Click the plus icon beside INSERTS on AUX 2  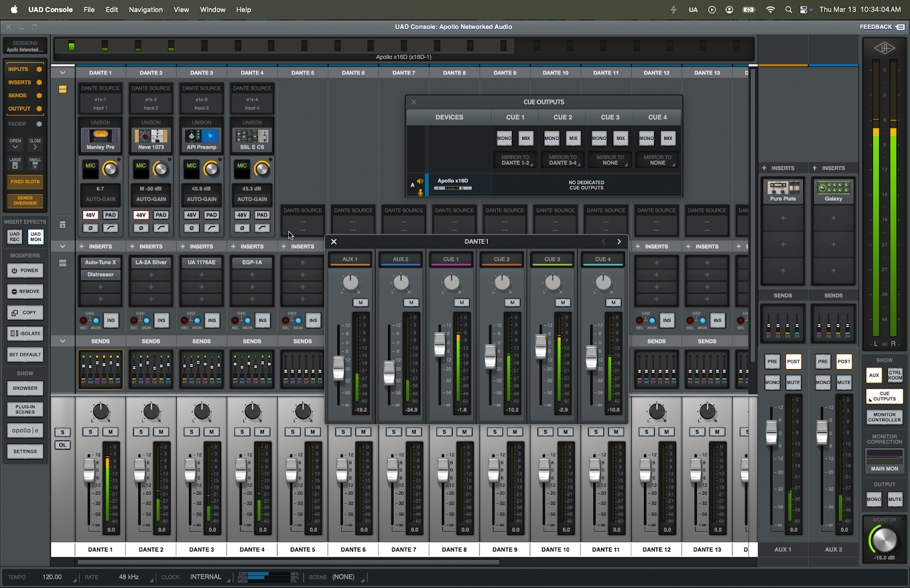pyautogui.click(x=814, y=168)
